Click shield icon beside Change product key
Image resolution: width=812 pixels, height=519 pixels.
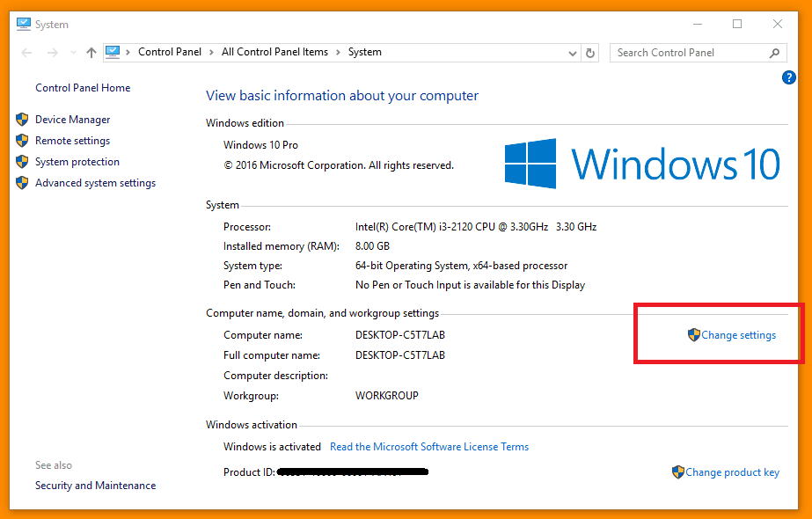click(x=677, y=472)
